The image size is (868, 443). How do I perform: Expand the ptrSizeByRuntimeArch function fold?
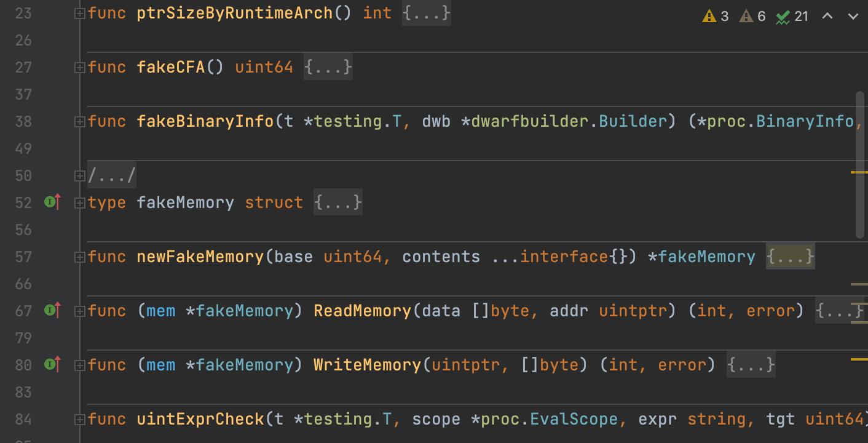[x=79, y=12]
